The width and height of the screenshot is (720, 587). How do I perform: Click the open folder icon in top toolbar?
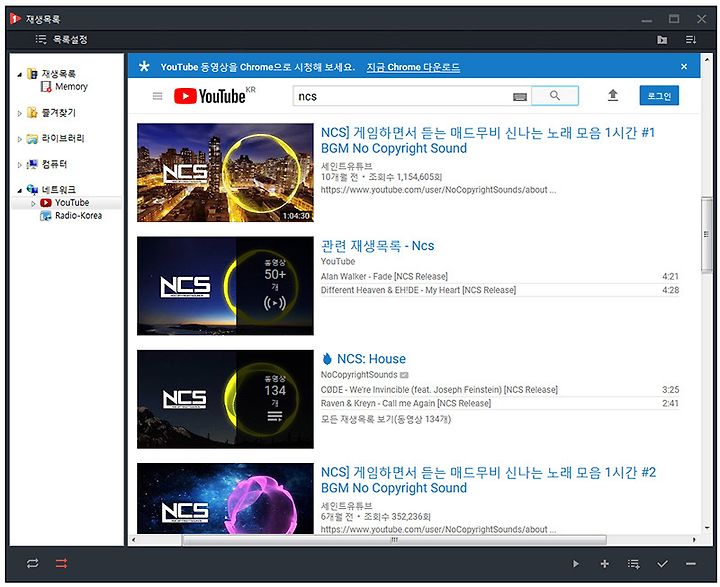pos(662,40)
